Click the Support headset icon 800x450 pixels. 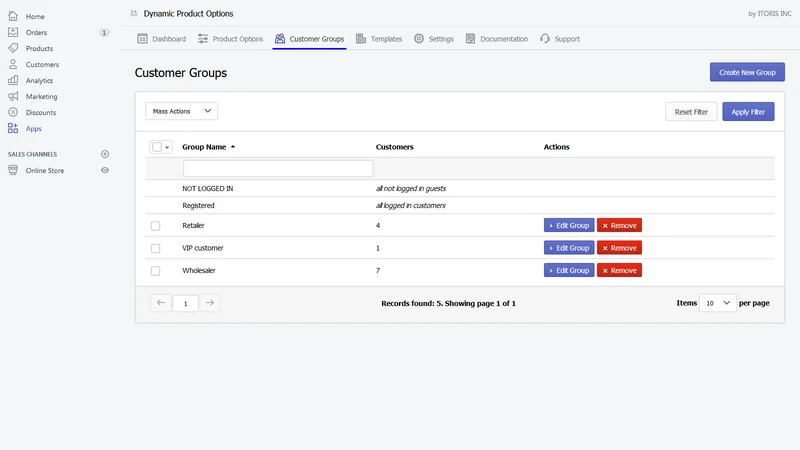545,39
